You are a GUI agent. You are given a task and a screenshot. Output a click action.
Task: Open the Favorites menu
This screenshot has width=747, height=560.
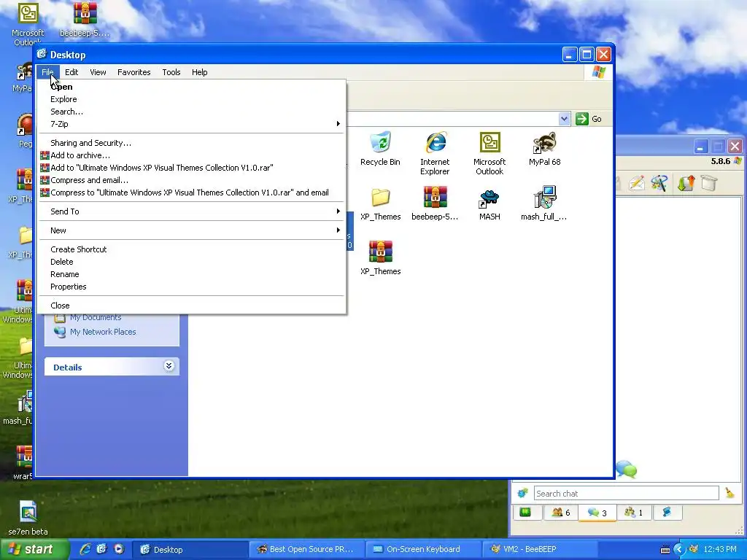[134, 72]
